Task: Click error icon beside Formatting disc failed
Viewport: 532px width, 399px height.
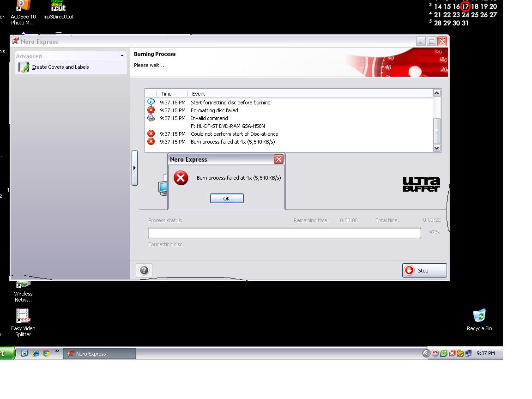Action: point(151,110)
